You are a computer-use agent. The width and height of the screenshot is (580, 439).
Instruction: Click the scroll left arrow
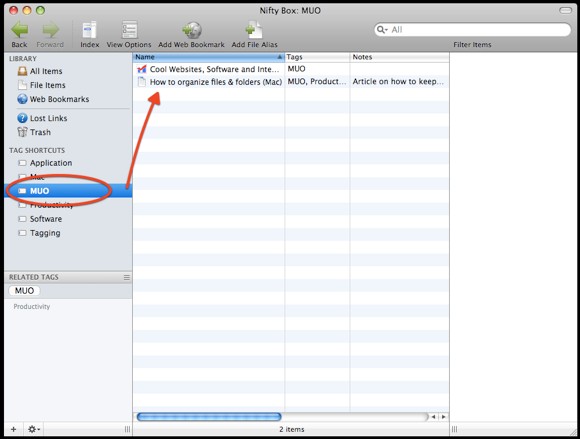(433, 417)
